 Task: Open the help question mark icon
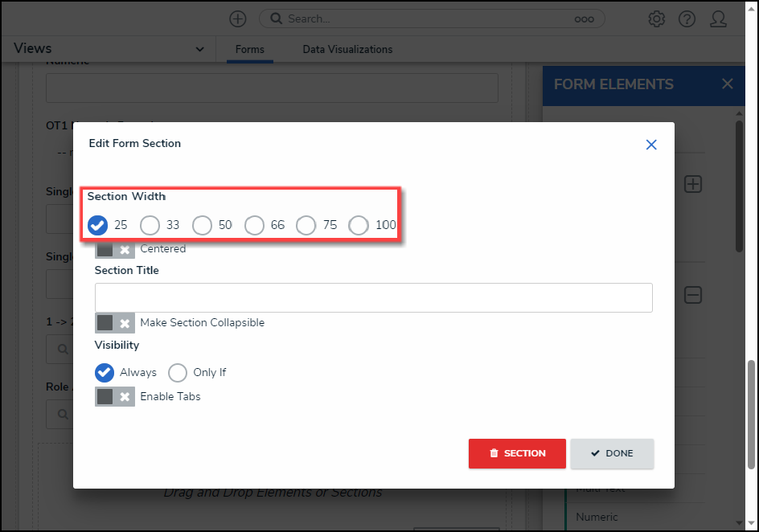687,18
